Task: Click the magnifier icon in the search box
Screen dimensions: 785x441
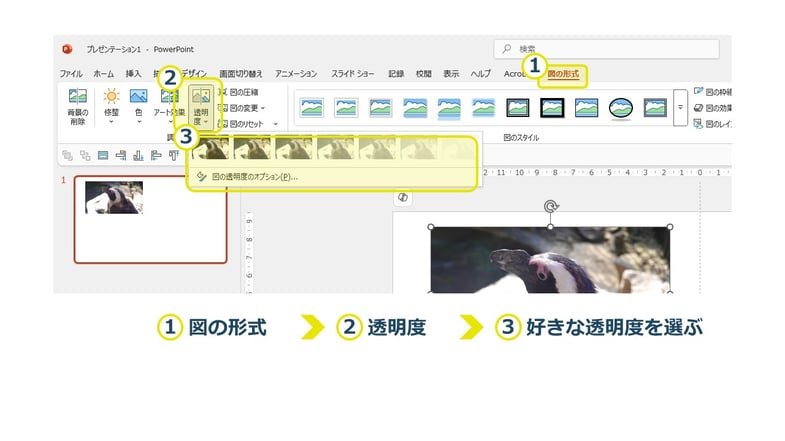Action: (x=507, y=49)
